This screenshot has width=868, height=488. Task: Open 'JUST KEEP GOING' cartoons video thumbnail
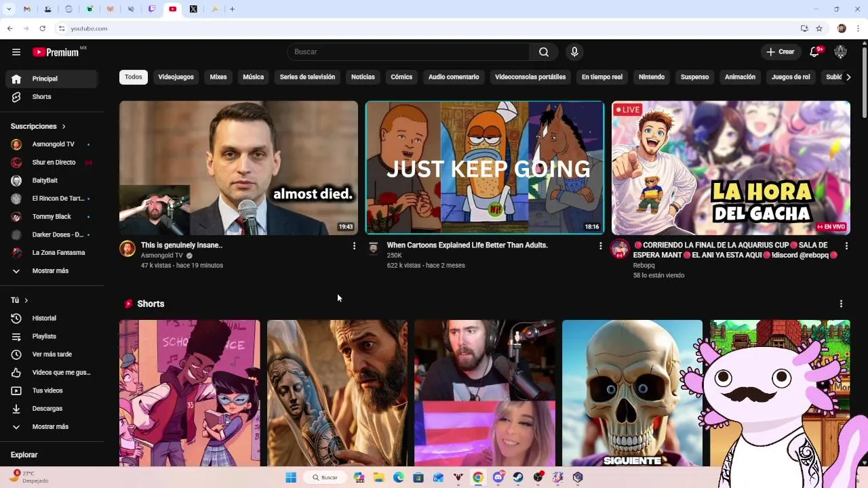[x=485, y=168]
